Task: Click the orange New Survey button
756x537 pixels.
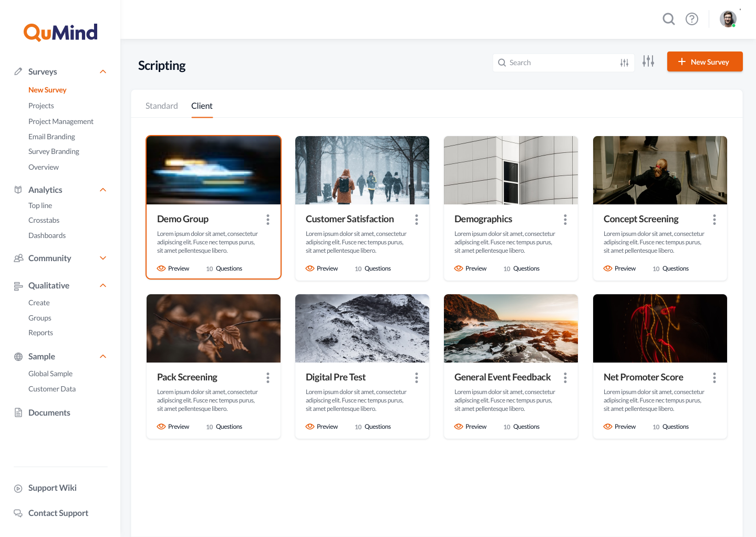Action: coord(705,61)
